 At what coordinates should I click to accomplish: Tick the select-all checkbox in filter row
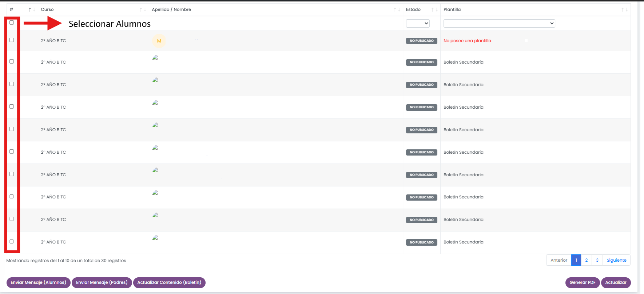click(12, 23)
